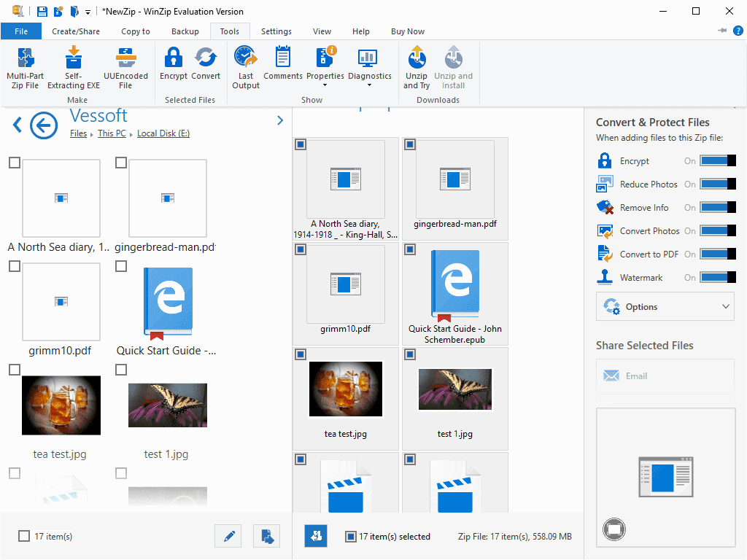Pin the ribbon with the pin icon
Image resolution: width=747 pixels, height=560 pixels.
tap(722, 31)
